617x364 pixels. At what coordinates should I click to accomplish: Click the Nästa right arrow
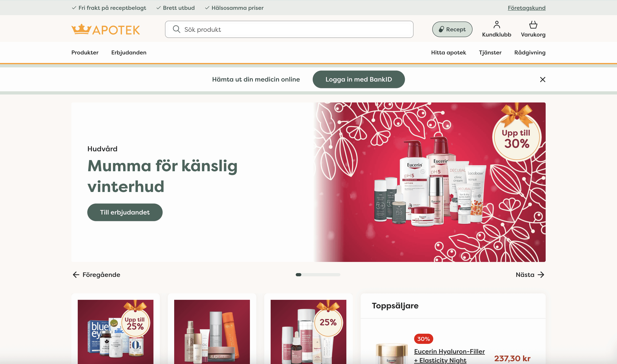pyautogui.click(x=541, y=275)
